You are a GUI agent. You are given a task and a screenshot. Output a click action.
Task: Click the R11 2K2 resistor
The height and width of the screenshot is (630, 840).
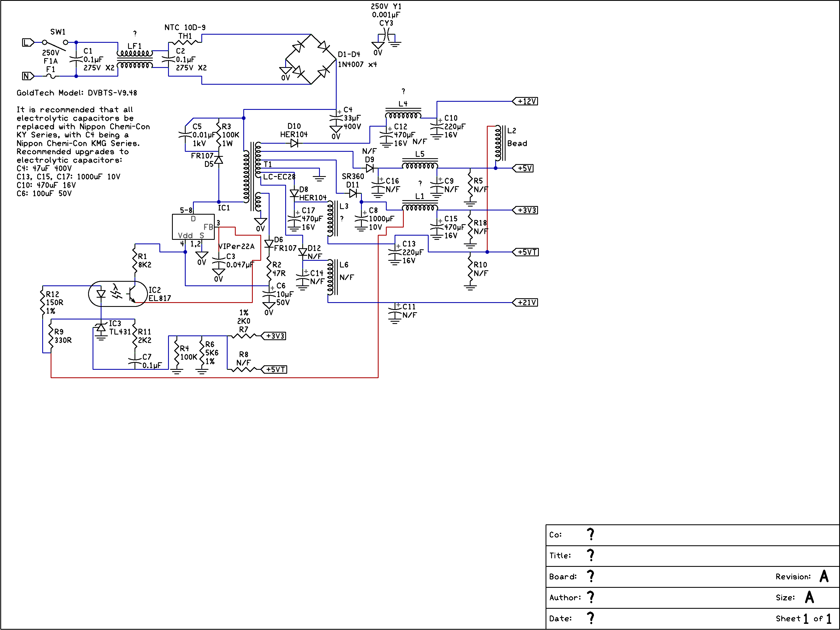(135, 336)
